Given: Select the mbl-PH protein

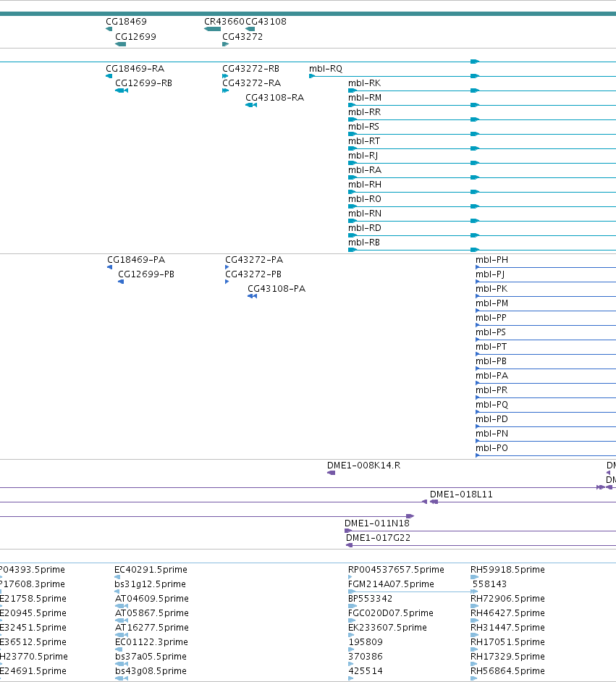Looking at the screenshot, I should pyautogui.click(x=491, y=260).
